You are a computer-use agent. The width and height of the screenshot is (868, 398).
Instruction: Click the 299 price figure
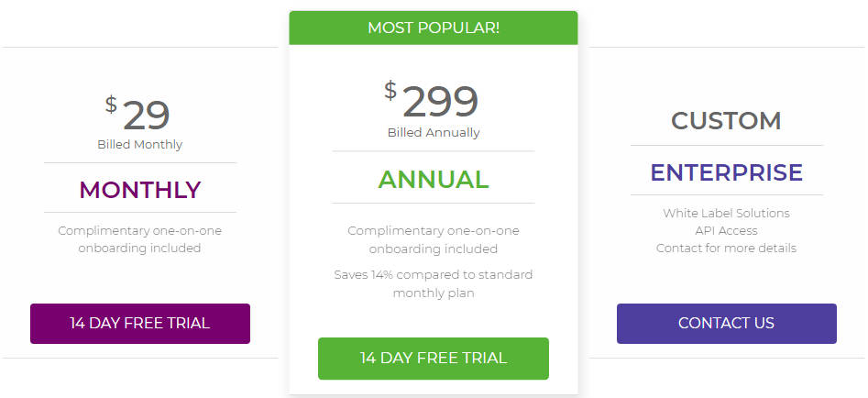click(440, 102)
